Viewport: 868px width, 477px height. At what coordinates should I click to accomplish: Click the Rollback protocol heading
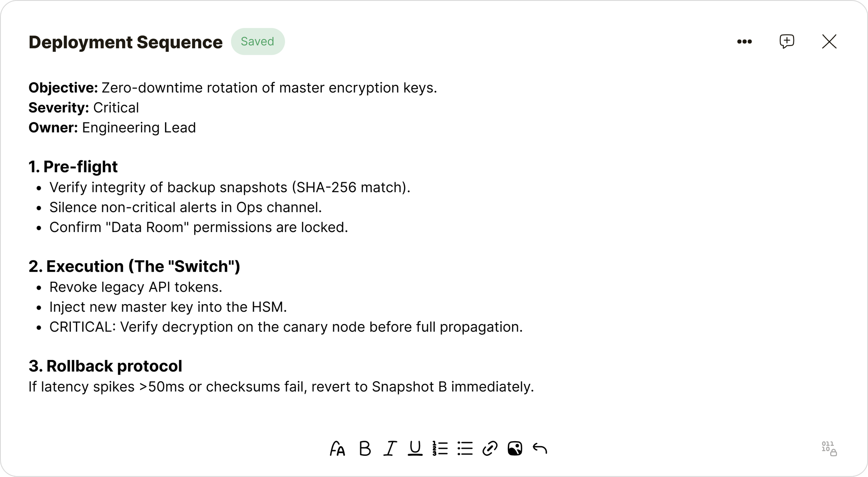click(x=114, y=366)
